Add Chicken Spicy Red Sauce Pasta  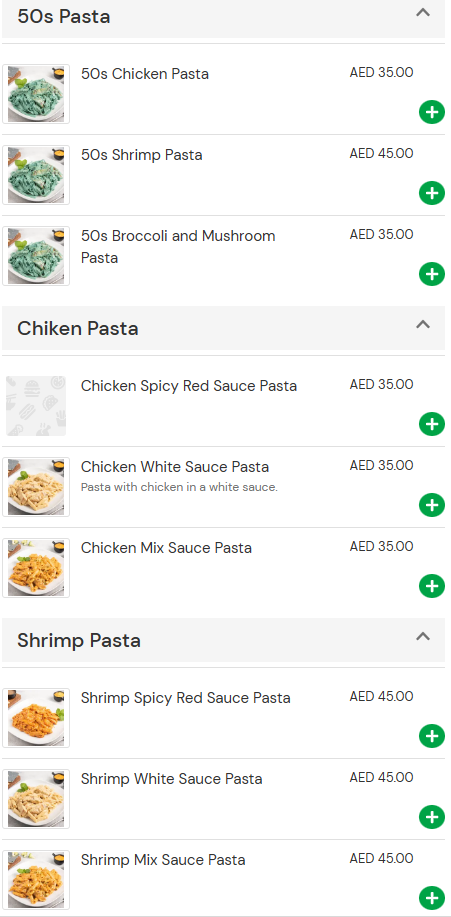[432, 423]
